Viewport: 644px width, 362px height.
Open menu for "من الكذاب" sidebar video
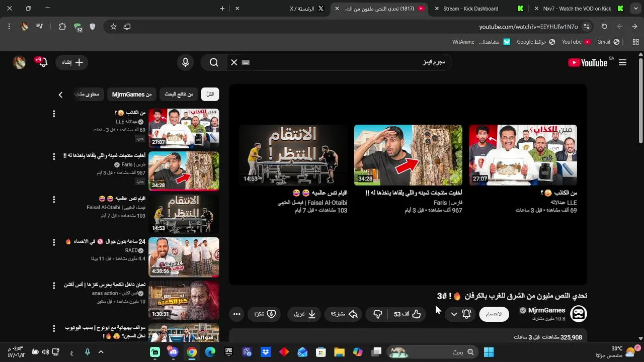(x=54, y=114)
